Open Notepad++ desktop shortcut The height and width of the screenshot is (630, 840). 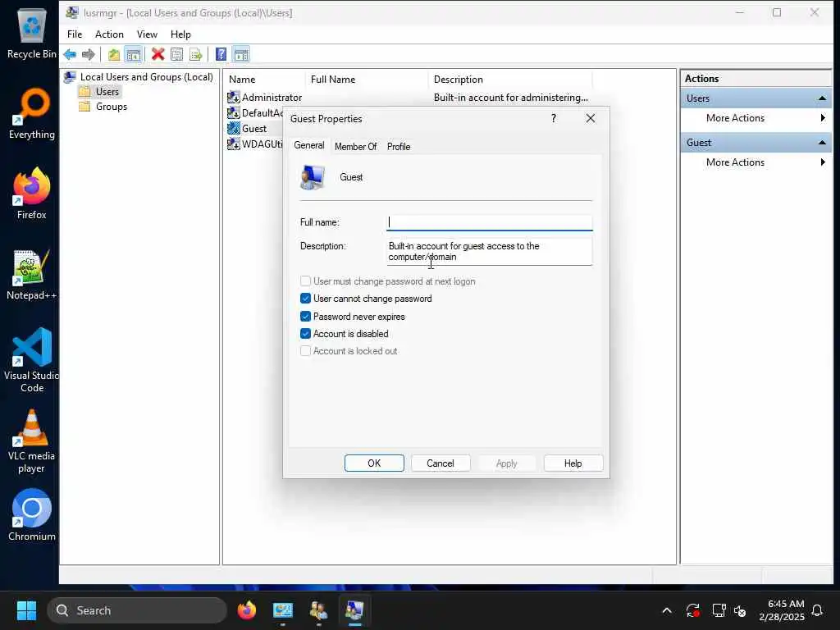point(32,274)
